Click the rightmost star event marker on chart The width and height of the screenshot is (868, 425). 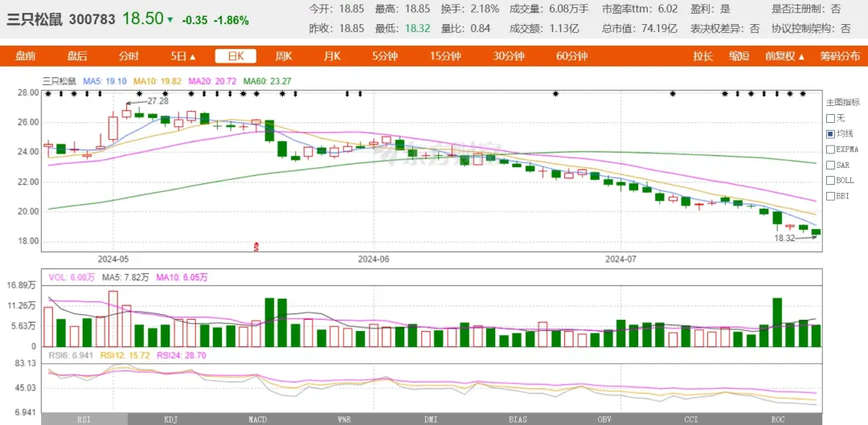(803, 94)
